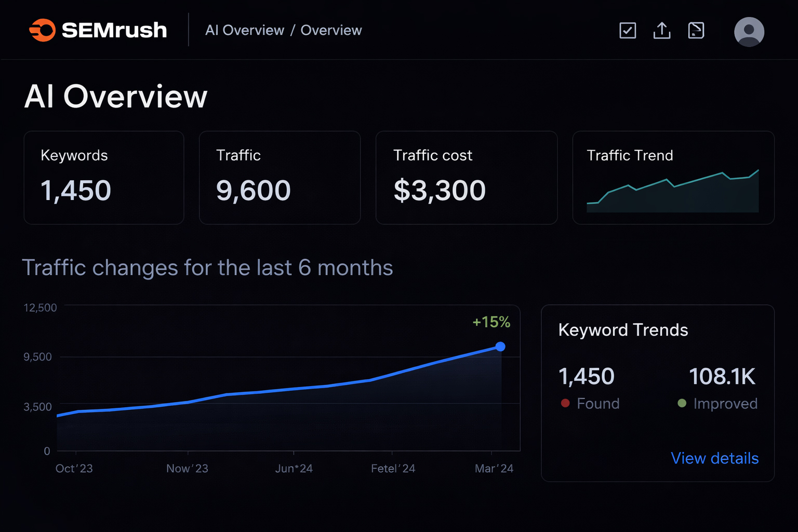Viewport: 798px width, 532px height.
Task: Click the Traffic Trend sparkline chart
Action: coord(673,191)
